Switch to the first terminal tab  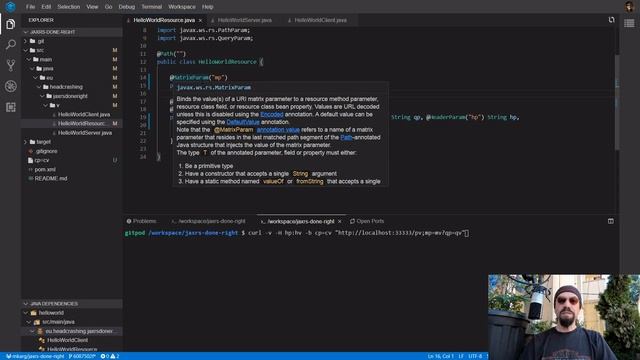tap(208, 221)
